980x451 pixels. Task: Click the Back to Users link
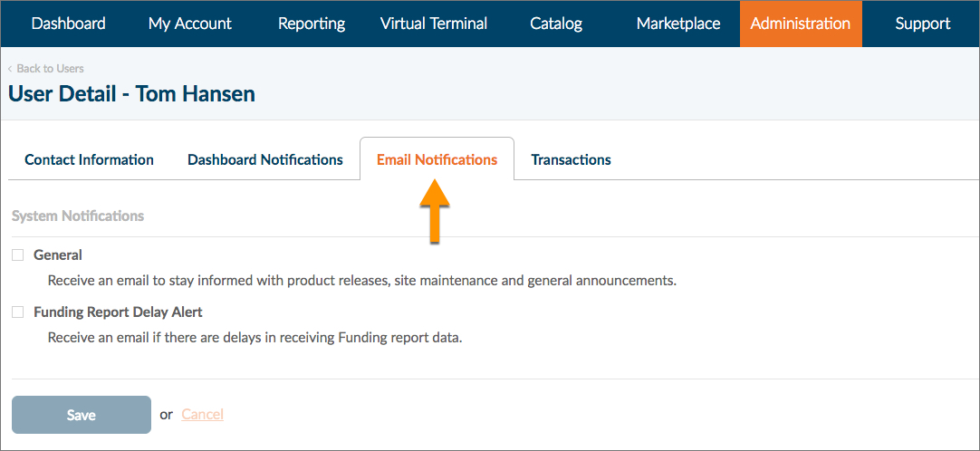pyautogui.click(x=50, y=69)
